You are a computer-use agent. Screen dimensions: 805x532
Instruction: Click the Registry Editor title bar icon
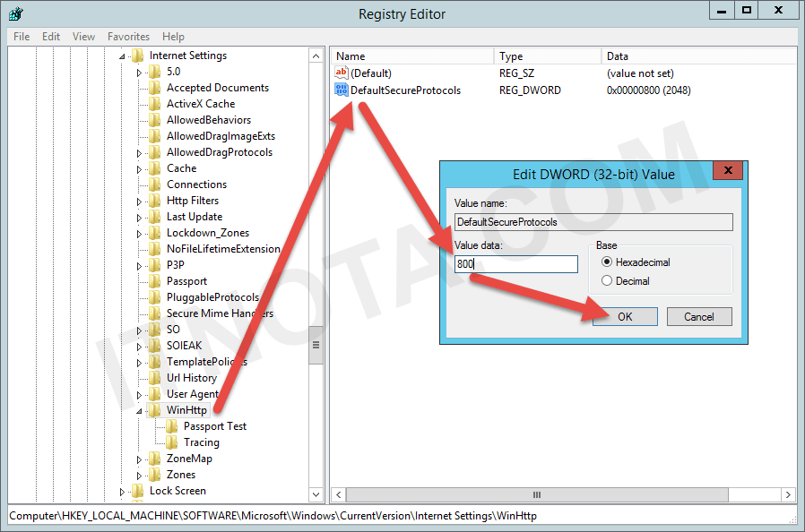(x=14, y=13)
